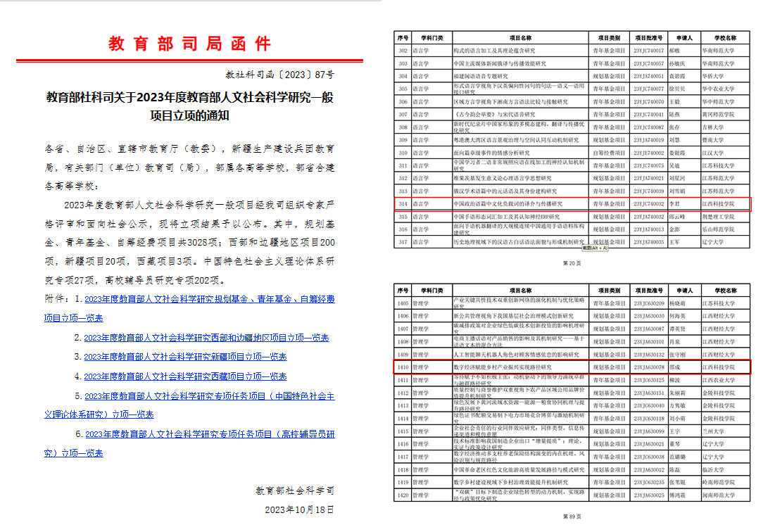
Task: Click the 教育部社会科学司 signature line
Action: point(295,490)
